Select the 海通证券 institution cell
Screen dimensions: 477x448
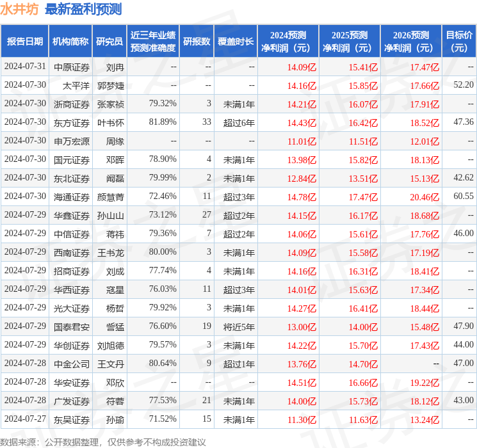pos(72,197)
